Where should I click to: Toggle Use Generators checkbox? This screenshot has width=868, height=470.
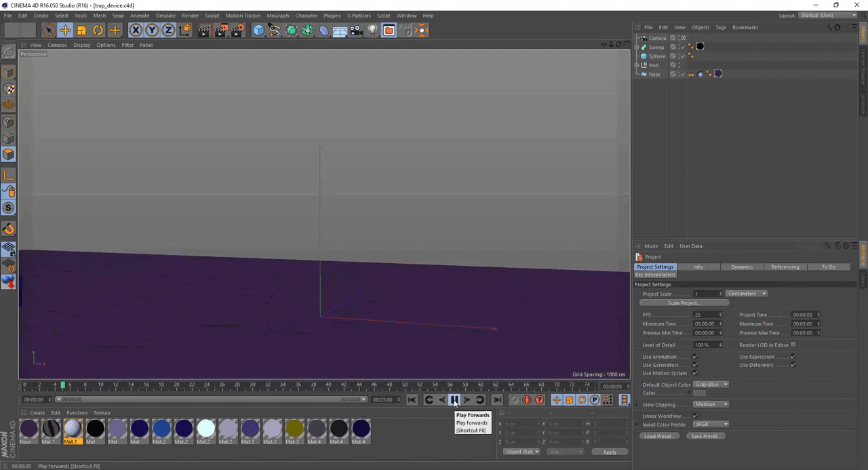pyautogui.click(x=695, y=365)
